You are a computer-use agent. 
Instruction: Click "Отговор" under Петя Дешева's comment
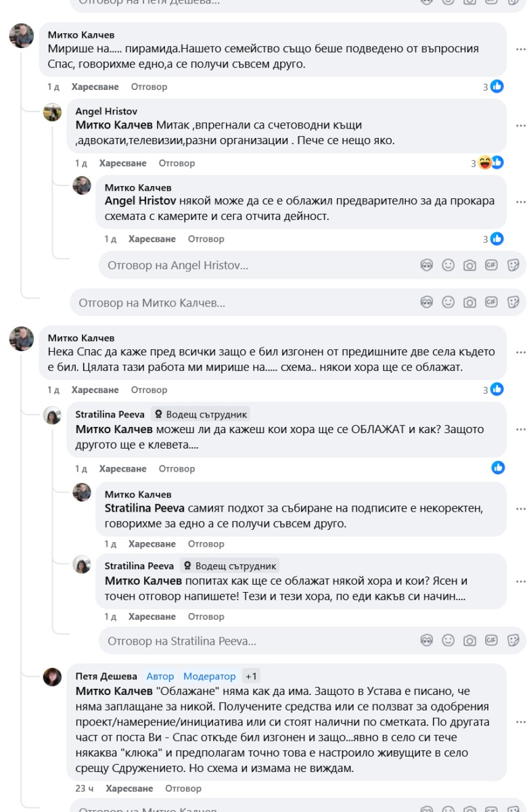tap(183, 788)
